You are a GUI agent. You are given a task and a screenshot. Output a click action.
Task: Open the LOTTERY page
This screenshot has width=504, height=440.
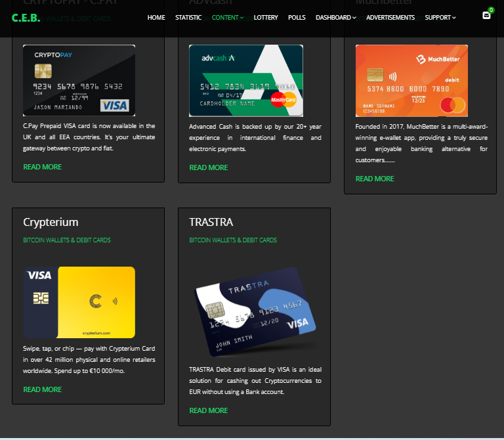pyautogui.click(x=266, y=18)
